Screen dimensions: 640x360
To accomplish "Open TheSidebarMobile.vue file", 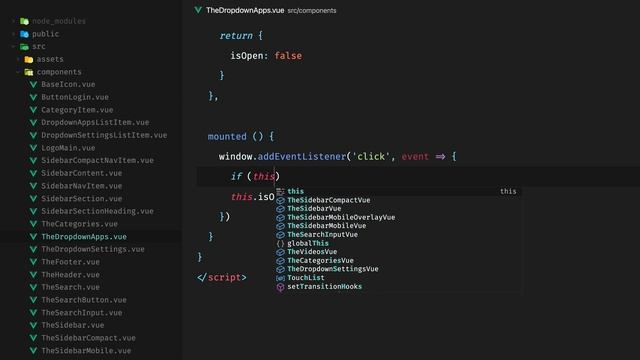I will tap(86, 351).
